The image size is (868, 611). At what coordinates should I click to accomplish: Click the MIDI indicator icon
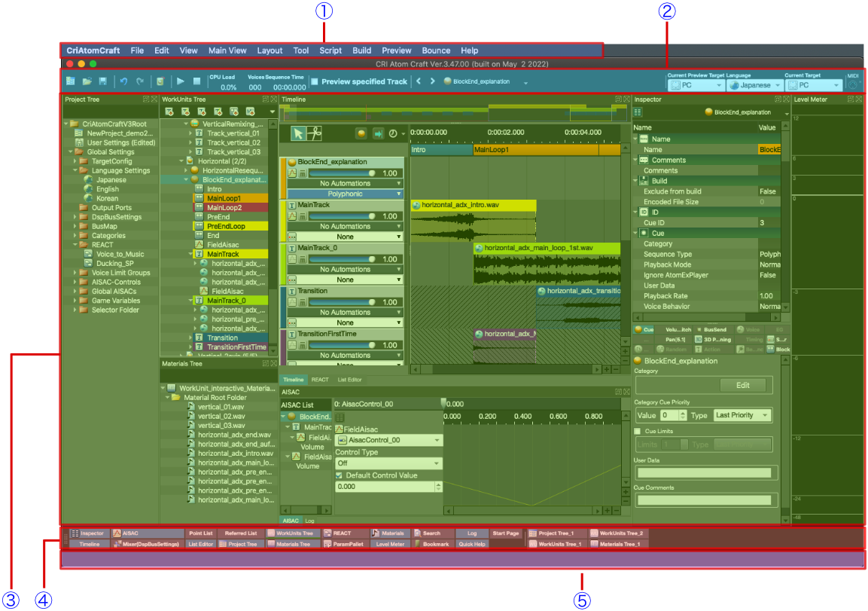click(853, 84)
